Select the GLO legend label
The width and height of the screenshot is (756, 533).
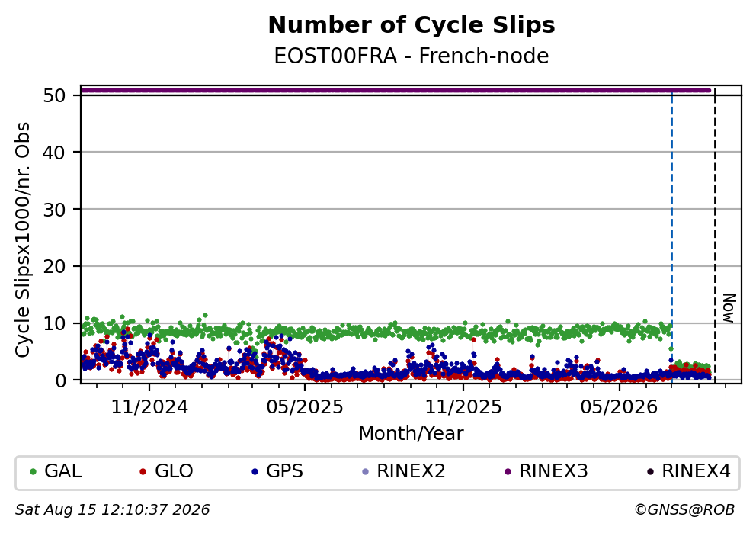pos(174,471)
